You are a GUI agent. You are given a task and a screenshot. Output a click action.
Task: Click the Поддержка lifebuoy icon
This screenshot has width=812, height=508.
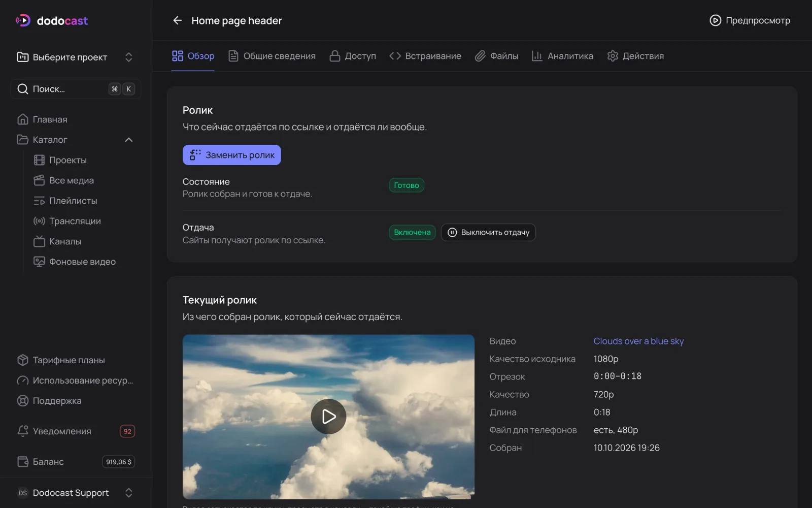[22, 401]
